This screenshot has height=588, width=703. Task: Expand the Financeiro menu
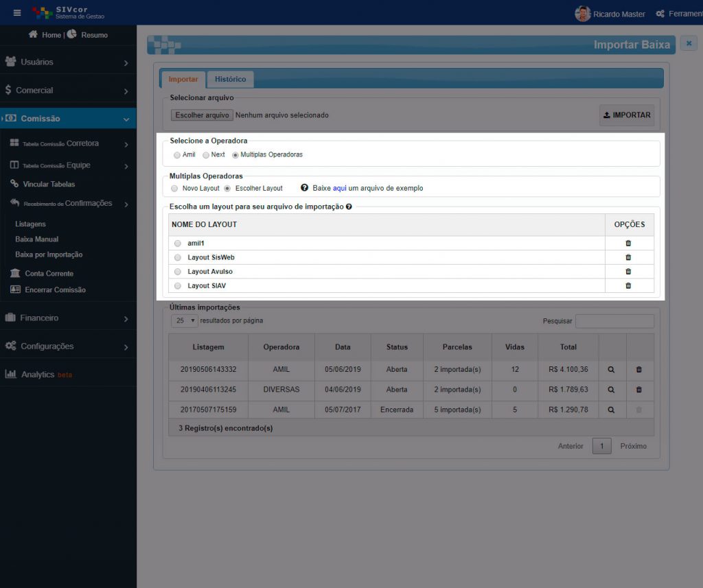coord(68,318)
